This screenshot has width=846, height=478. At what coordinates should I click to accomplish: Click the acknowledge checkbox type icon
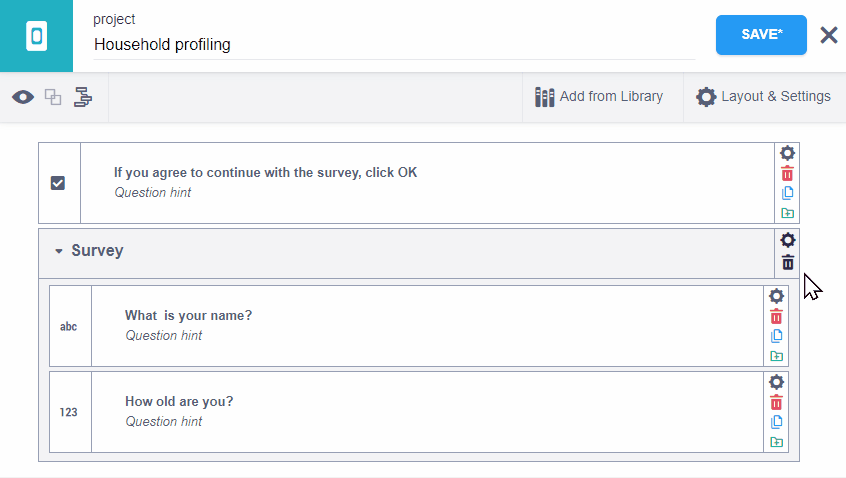58,183
